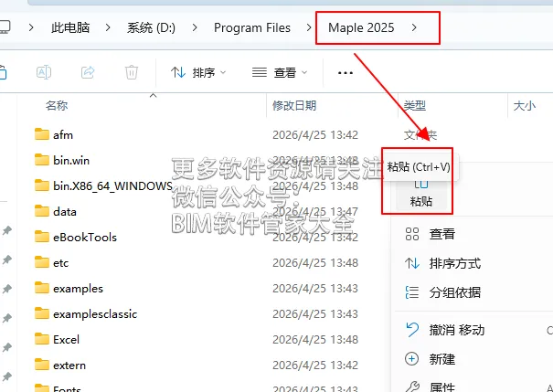The image size is (553, 392).
Task: Click the share icon in the toolbar
Action: [x=88, y=72]
